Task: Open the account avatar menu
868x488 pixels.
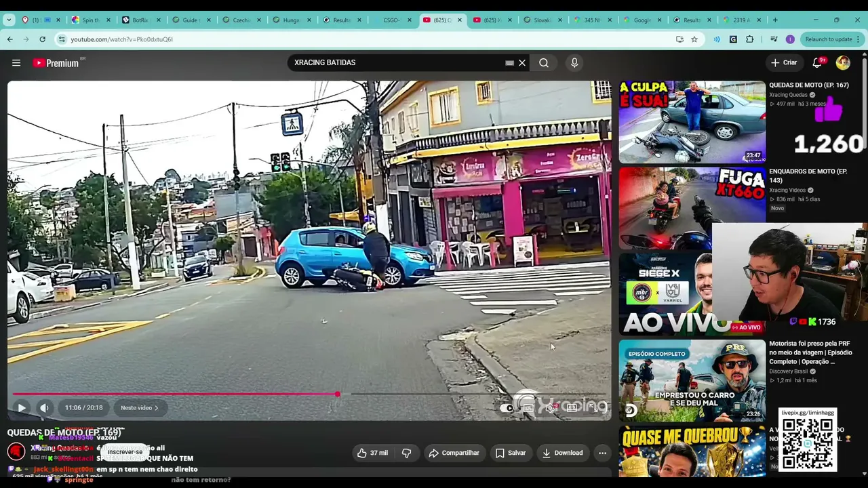Action: pyautogui.click(x=843, y=63)
